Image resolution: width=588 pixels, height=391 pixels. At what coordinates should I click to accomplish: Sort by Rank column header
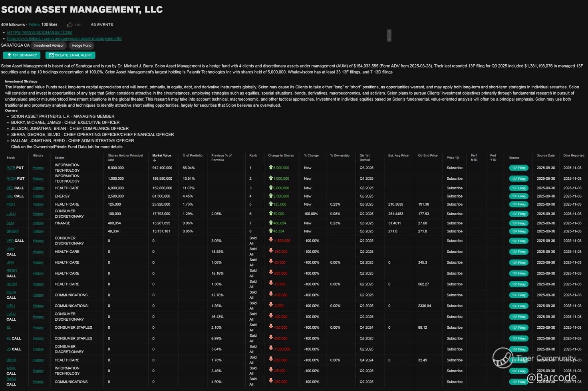pos(253,155)
